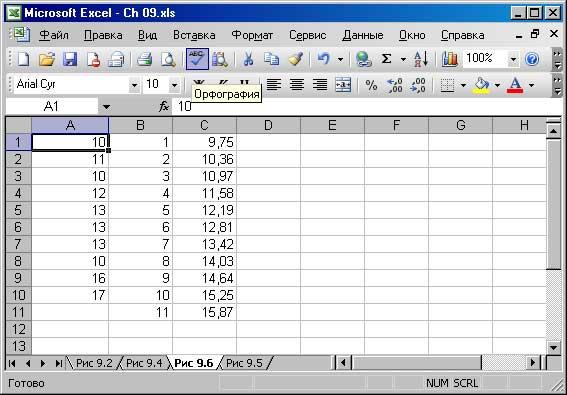Copy selection to clipboard
Image resolution: width=567 pixels, height=395 pixels.
pyautogui.click(x=271, y=59)
